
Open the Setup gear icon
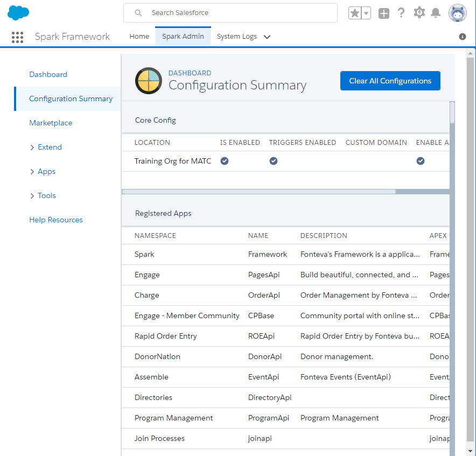point(419,13)
